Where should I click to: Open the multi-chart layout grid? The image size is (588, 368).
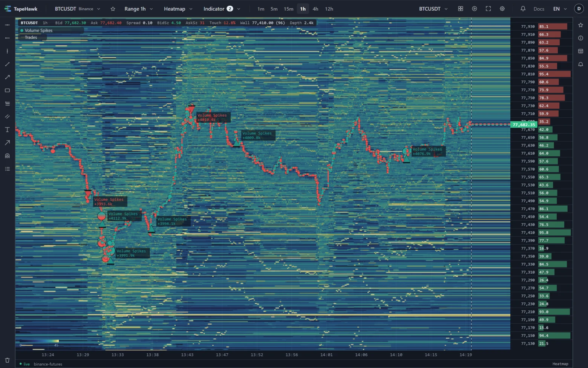pos(461,9)
